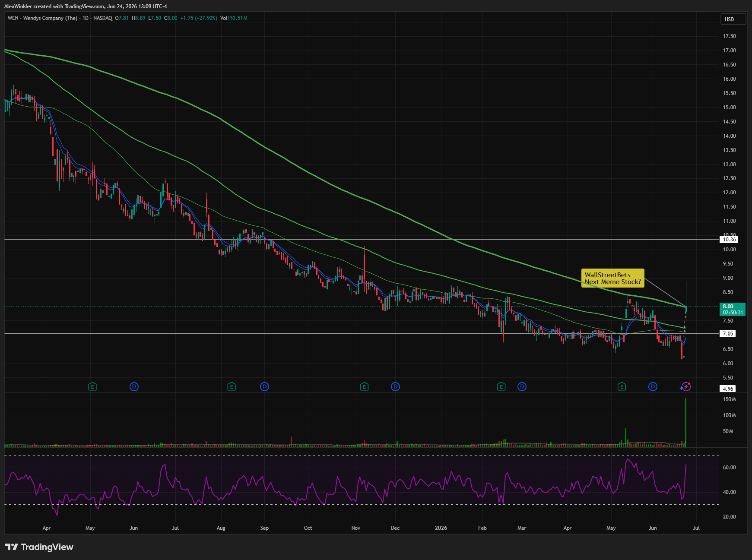752x560 pixels.
Task: Select the dividend marker in December
Action: (x=395, y=386)
